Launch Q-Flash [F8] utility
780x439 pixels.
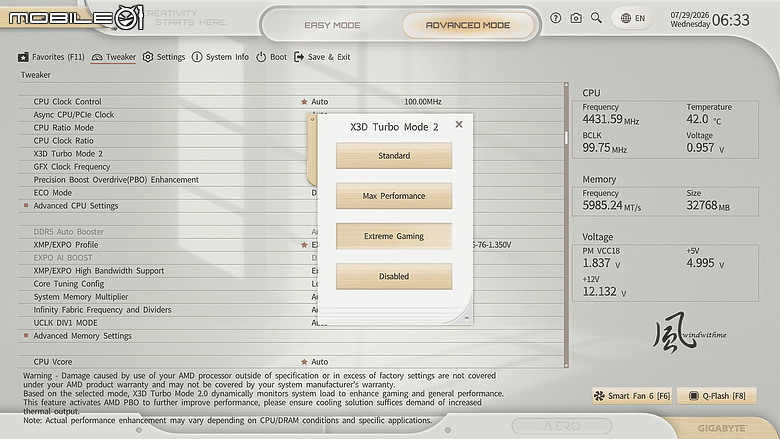point(717,396)
